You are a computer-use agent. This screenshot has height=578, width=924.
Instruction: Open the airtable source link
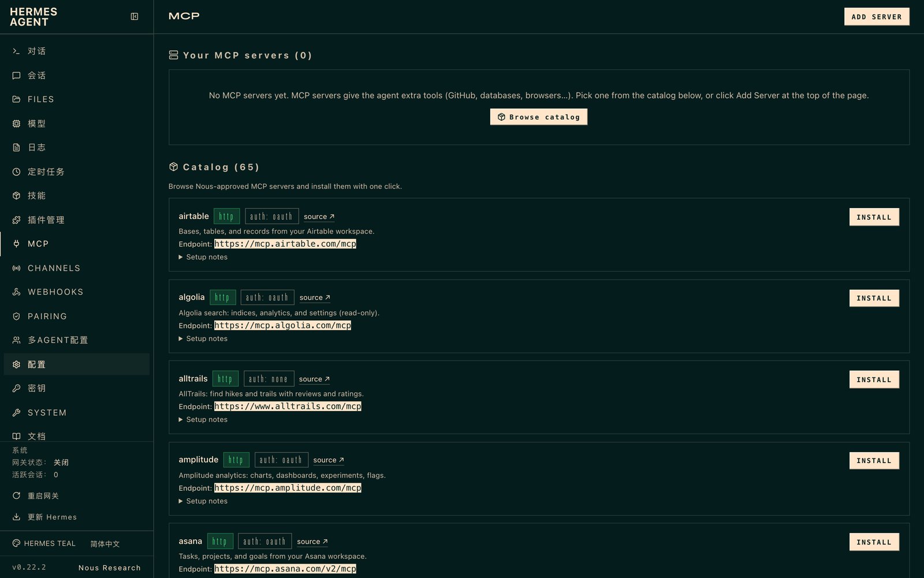pos(319,217)
